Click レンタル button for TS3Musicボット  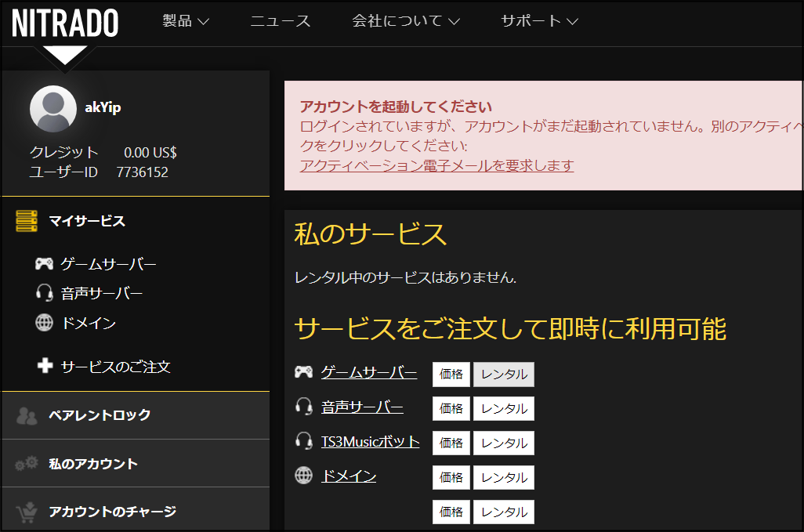504,443
